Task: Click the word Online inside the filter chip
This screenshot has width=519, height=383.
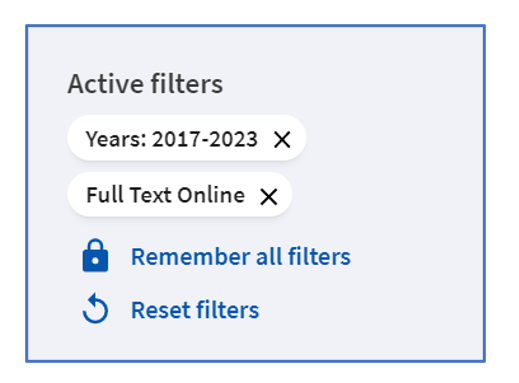Action: click(x=211, y=195)
